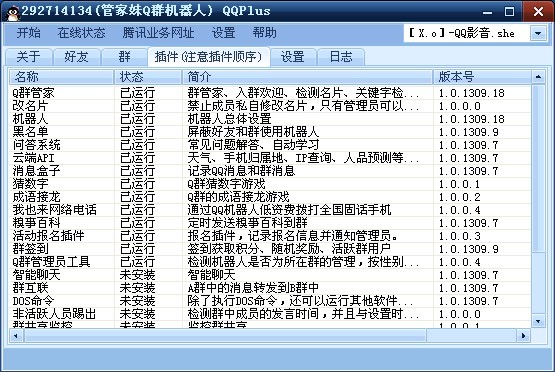This screenshot has height=372, width=555.
Task: Click description Q群猜数字游戏
Action: (x=226, y=184)
